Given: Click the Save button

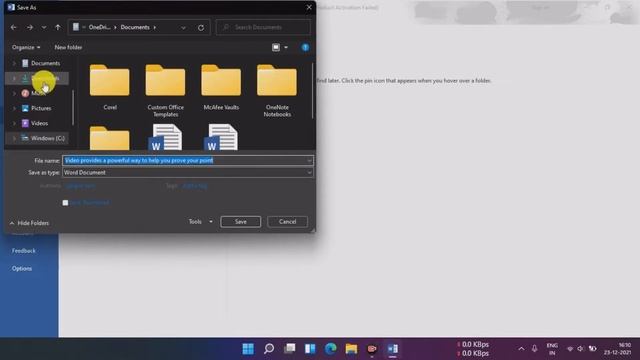Looking at the screenshot, I should (x=240, y=222).
